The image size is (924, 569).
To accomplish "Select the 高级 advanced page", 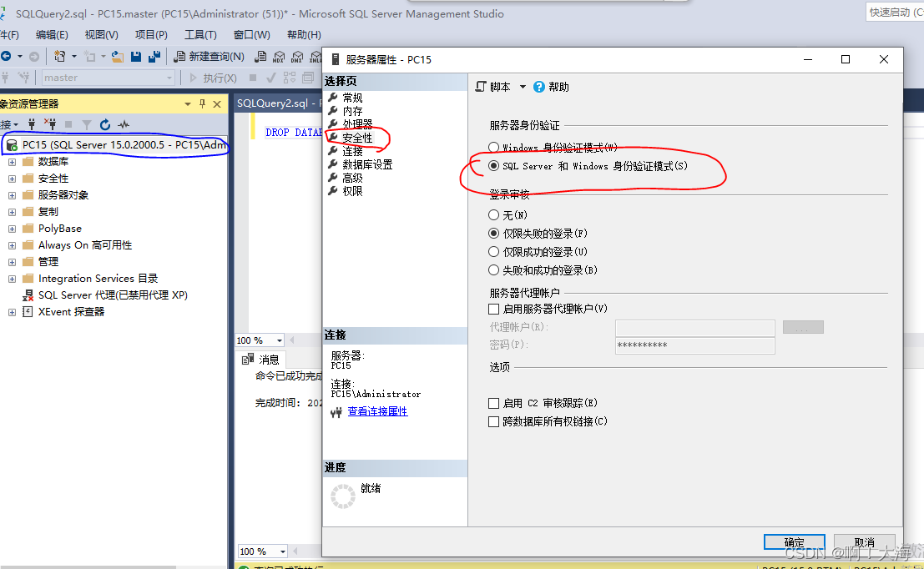I will tap(352, 178).
